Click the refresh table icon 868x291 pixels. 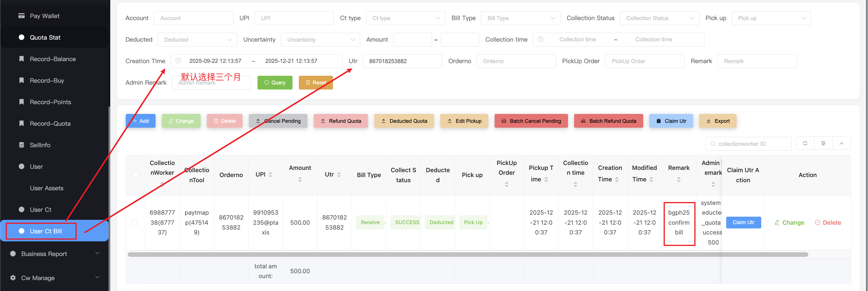point(805,143)
